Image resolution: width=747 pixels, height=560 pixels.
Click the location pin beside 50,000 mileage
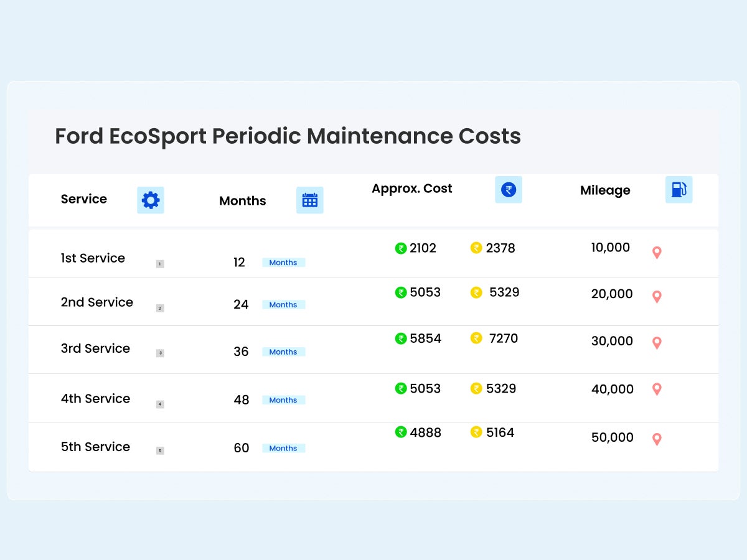(x=657, y=439)
